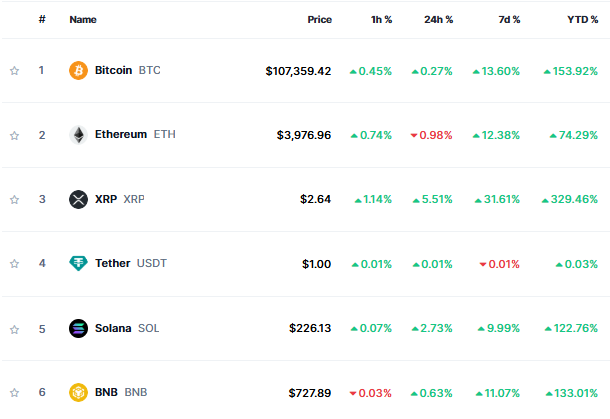Toggle the watchlist star for Ethereum

tap(14, 135)
